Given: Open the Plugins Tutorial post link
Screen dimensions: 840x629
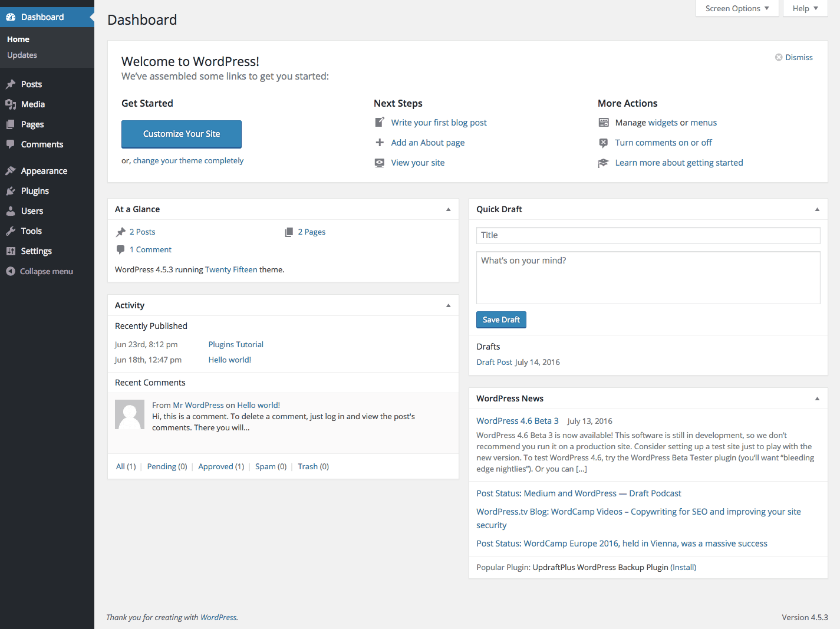Looking at the screenshot, I should pyautogui.click(x=236, y=344).
